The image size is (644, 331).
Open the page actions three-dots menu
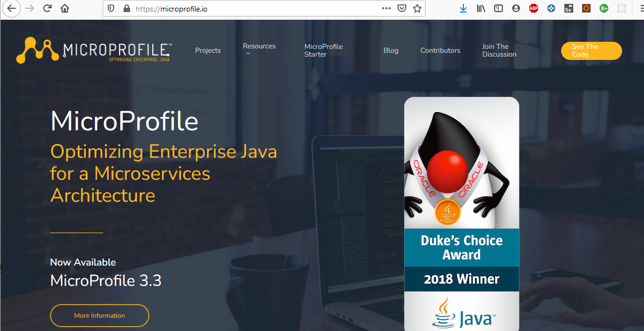pyautogui.click(x=387, y=8)
